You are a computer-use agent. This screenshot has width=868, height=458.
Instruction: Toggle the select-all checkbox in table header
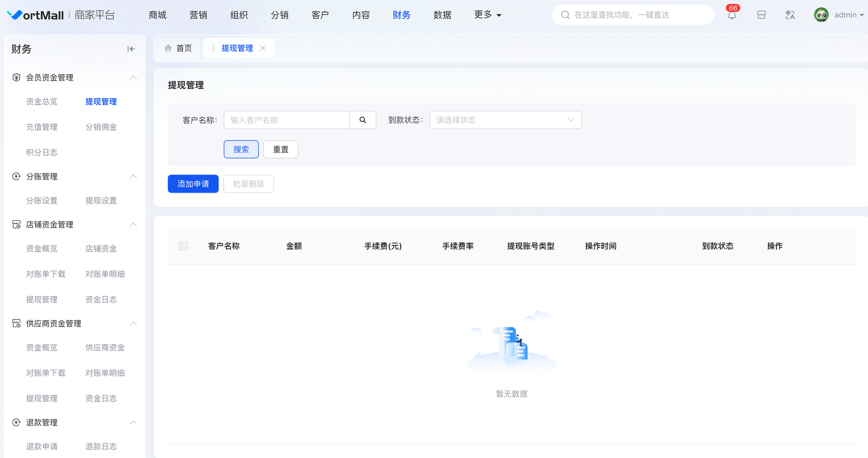pos(183,246)
